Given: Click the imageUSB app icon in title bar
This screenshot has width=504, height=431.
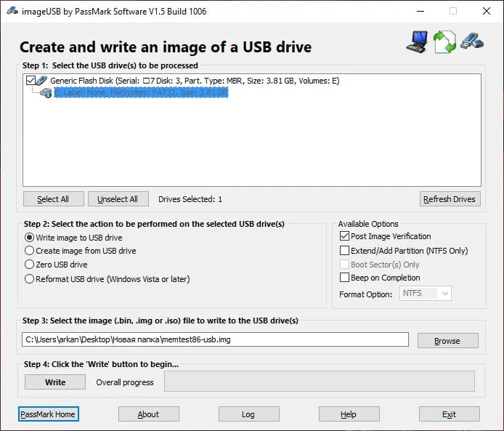Looking at the screenshot, I should (x=12, y=11).
